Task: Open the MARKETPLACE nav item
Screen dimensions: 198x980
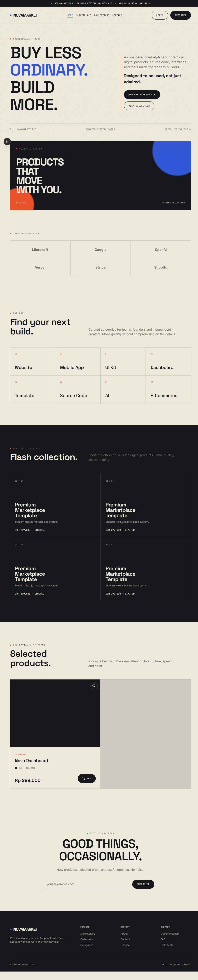Action: (83, 15)
